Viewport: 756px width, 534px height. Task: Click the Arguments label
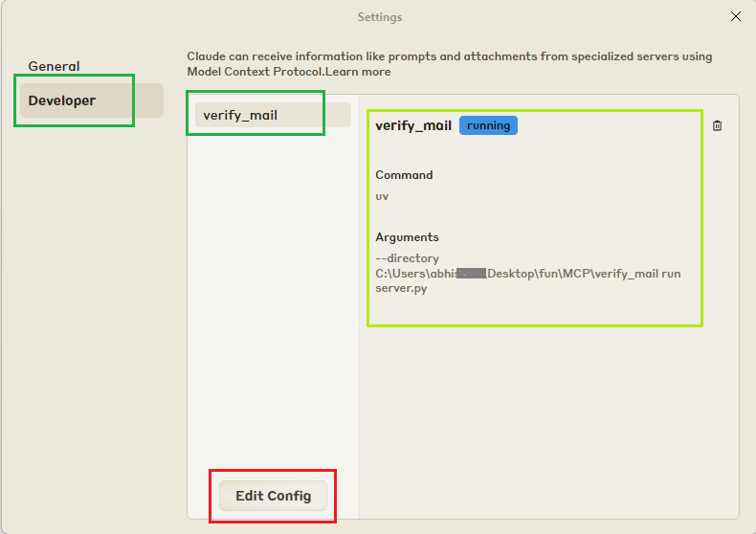[407, 237]
